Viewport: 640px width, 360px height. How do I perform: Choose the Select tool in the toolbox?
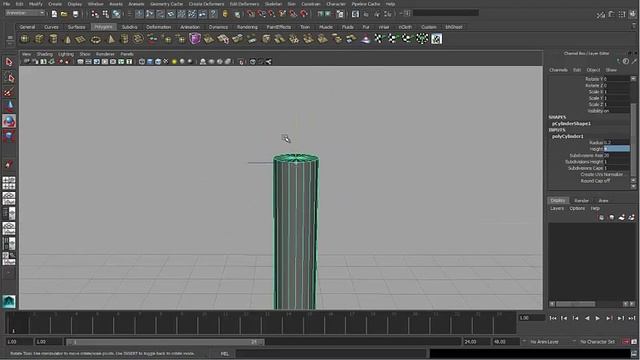9,62
